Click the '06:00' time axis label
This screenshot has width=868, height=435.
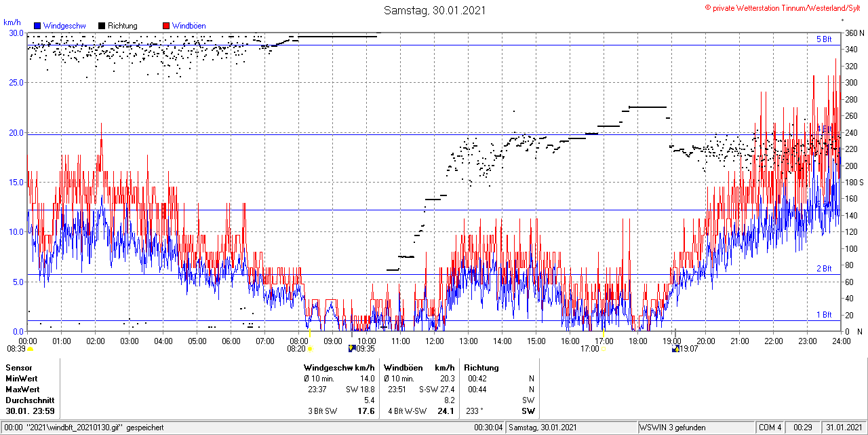(x=231, y=341)
